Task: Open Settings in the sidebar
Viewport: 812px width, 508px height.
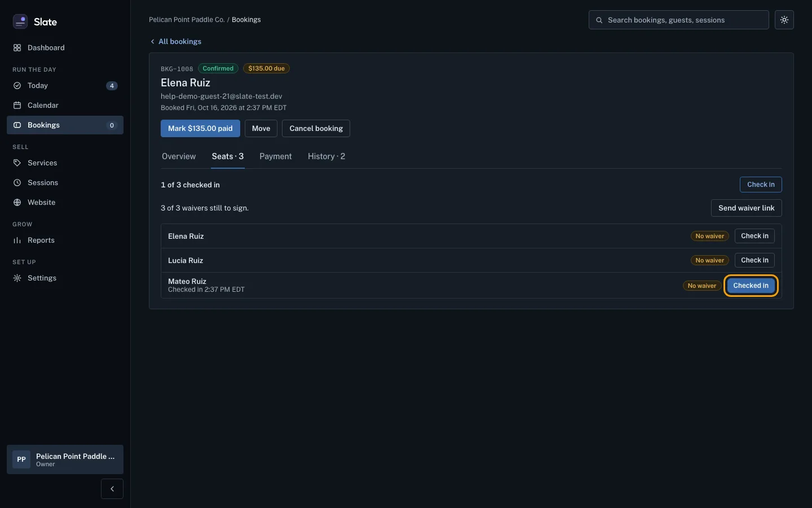Action: coord(65,278)
